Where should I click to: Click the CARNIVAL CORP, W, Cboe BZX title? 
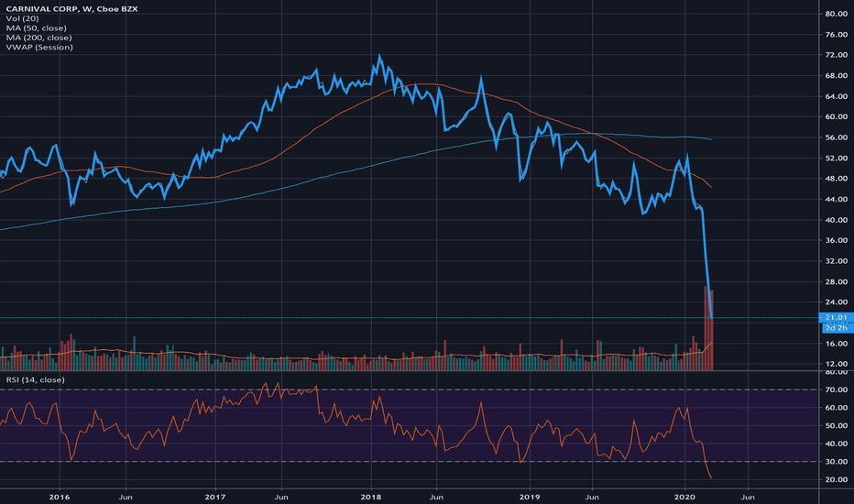coord(71,9)
